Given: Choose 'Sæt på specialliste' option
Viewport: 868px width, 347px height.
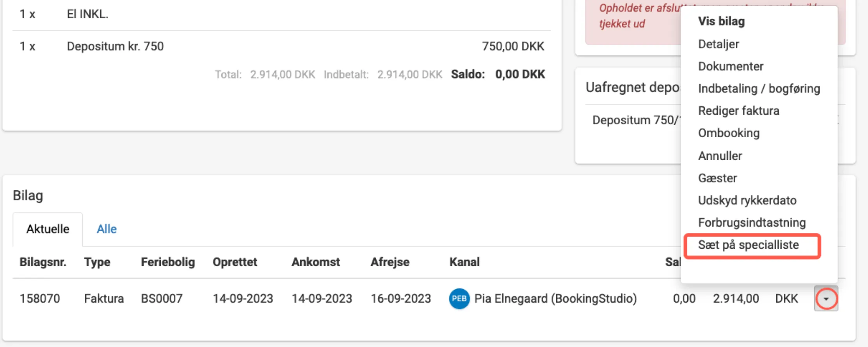Looking at the screenshot, I should [x=748, y=245].
